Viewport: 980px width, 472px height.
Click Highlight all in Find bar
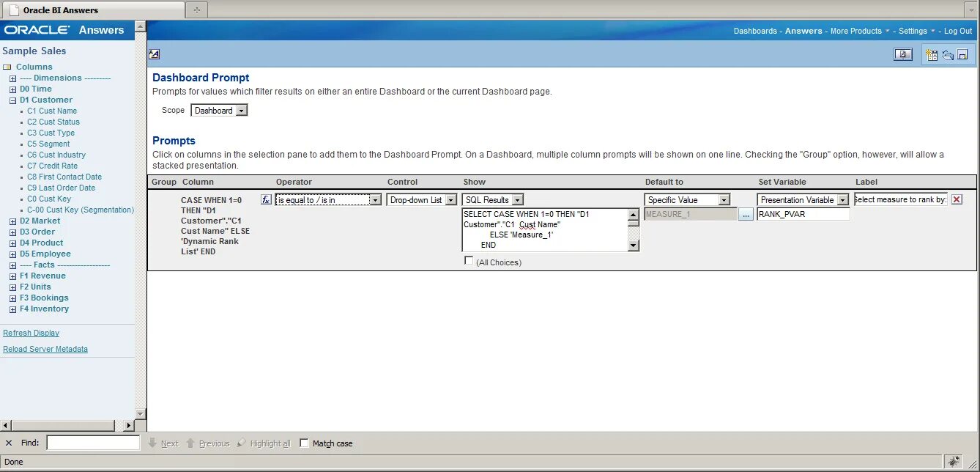(264, 443)
